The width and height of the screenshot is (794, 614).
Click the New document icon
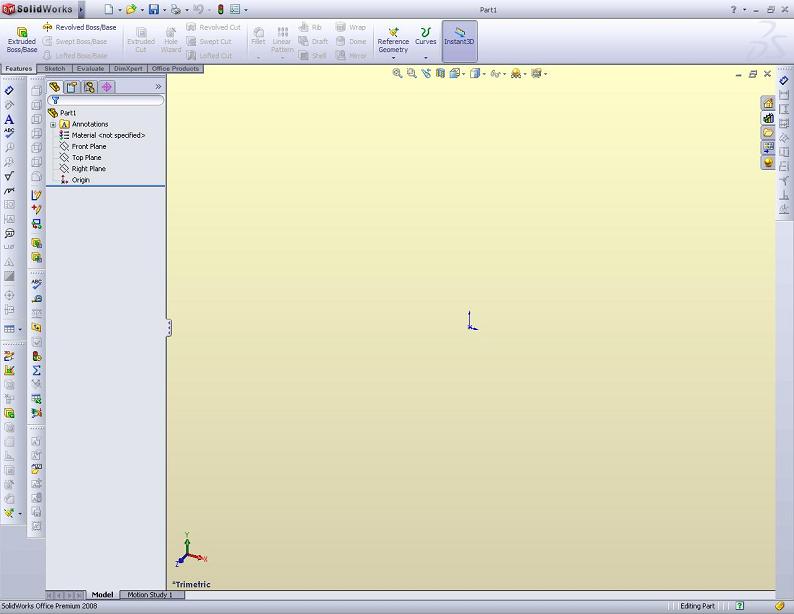[x=109, y=9]
